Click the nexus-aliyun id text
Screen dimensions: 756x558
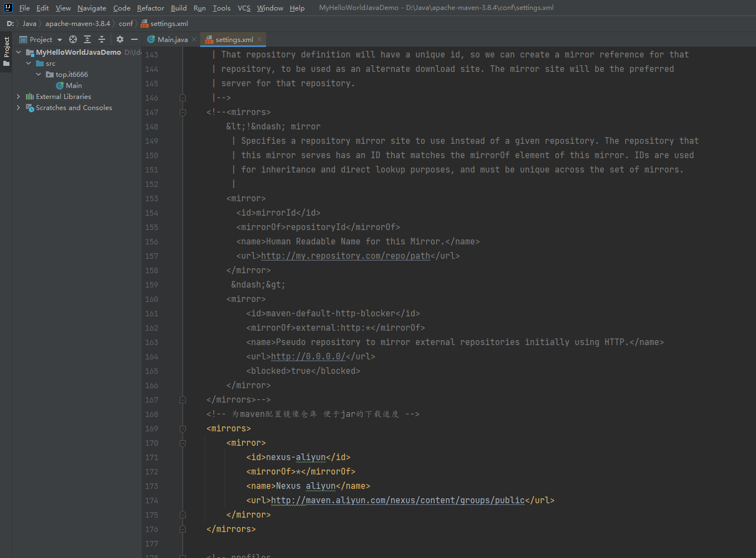[296, 457]
